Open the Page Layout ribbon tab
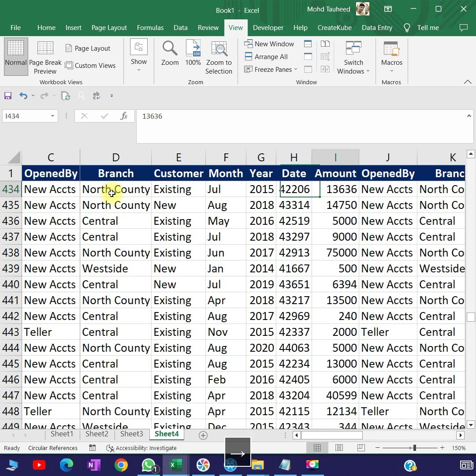The image size is (476, 476). [109, 28]
